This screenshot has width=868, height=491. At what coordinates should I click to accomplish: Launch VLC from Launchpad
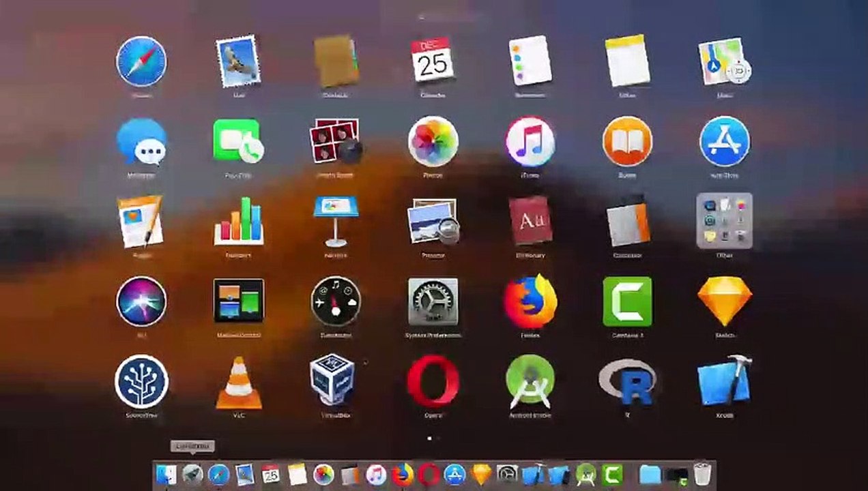point(238,382)
